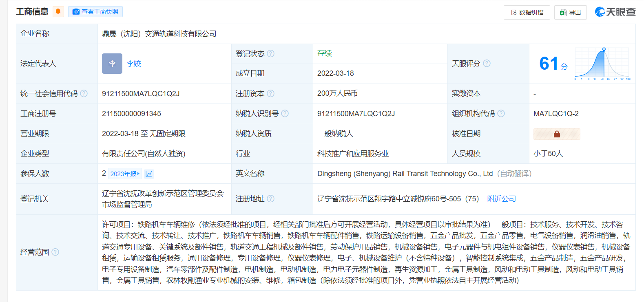This screenshot has width=644, height=302.
Task: Open the score distribution chart
Action: [x=602, y=64]
